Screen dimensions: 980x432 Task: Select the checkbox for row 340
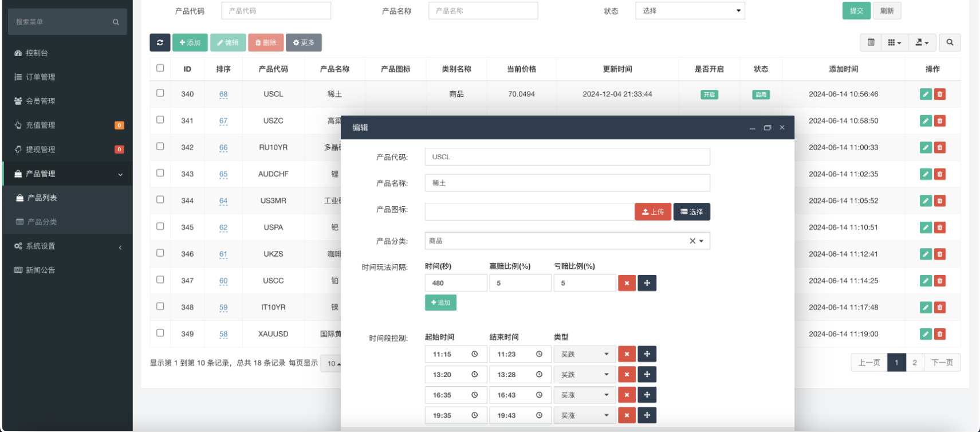pos(160,93)
